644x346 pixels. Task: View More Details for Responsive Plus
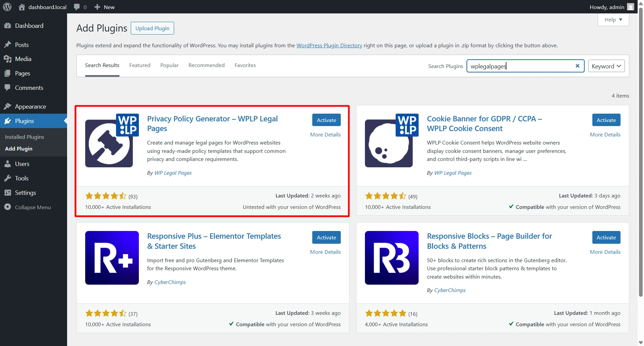coord(325,252)
